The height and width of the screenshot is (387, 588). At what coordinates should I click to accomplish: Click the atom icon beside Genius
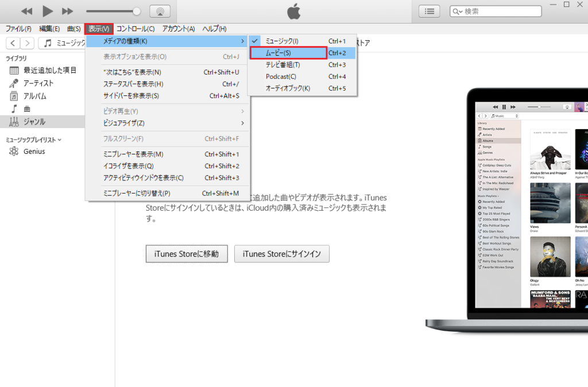14,151
